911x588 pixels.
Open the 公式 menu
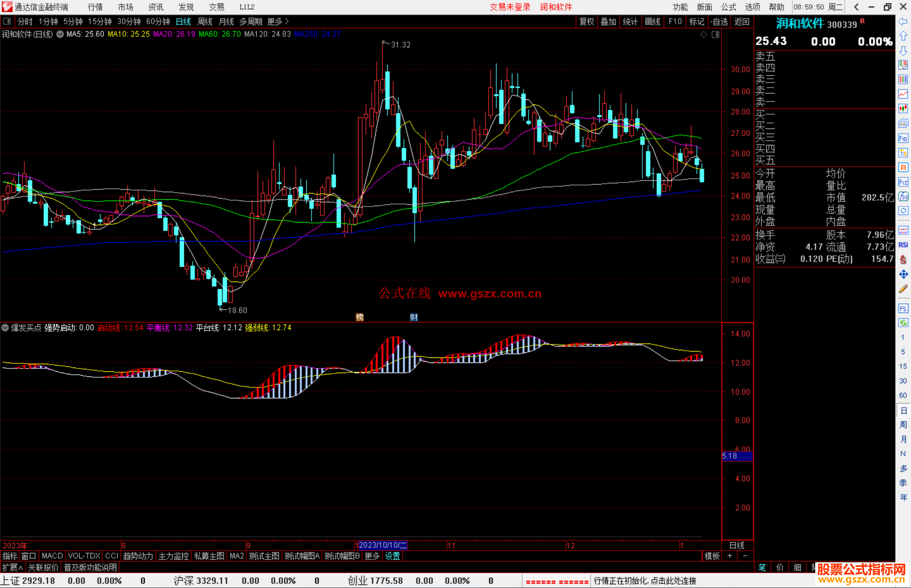pyautogui.click(x=728, y=7)
